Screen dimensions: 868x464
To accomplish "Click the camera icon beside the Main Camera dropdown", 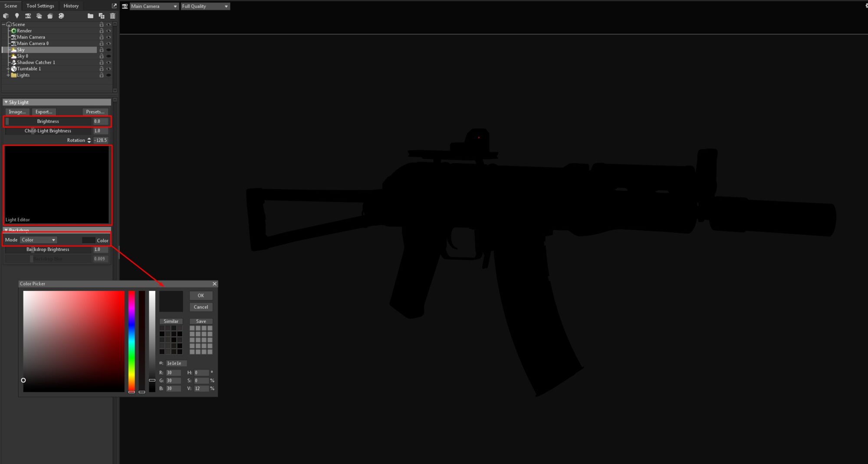I will pyautogui.click(x=125, y=6).
